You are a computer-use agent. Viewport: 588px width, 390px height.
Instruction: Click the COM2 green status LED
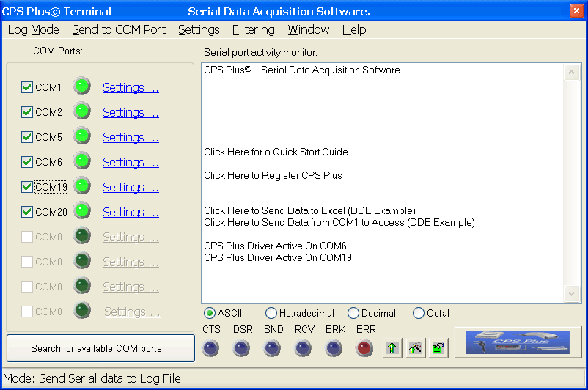point(82,111)
